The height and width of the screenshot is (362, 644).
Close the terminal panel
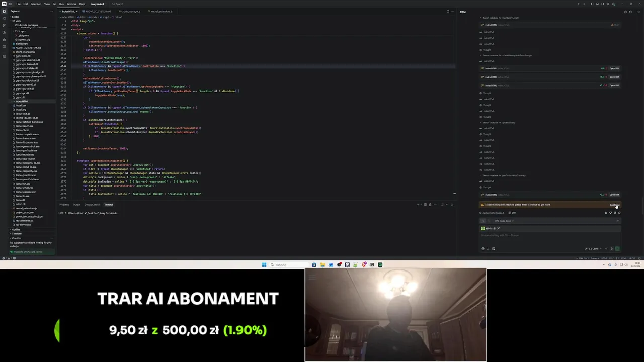pos(452,204)
